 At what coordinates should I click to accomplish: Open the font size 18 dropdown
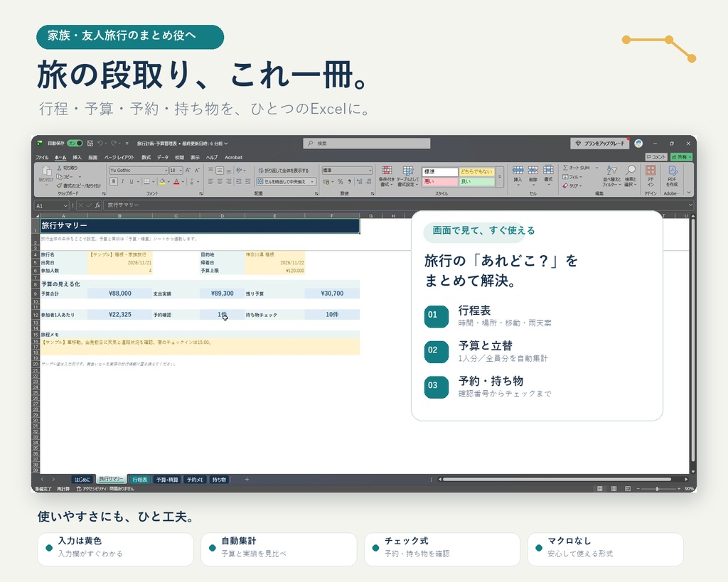[x=181, y=171]
